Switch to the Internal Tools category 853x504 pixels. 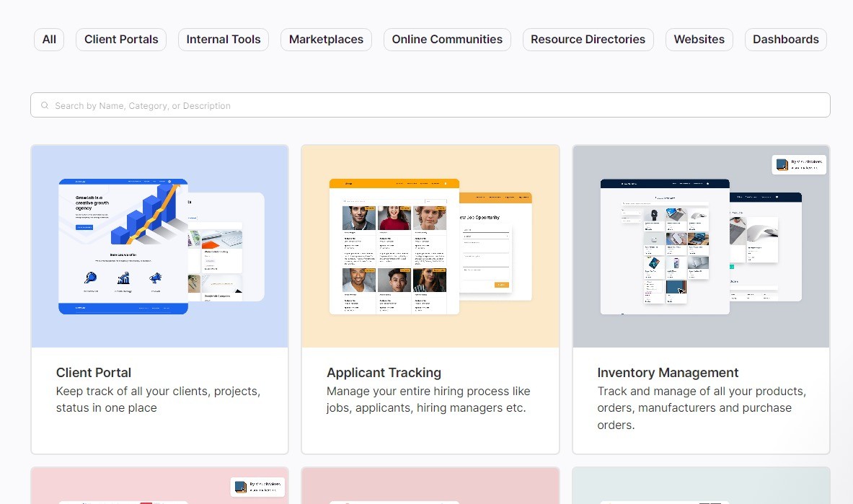tap(224, 40)
